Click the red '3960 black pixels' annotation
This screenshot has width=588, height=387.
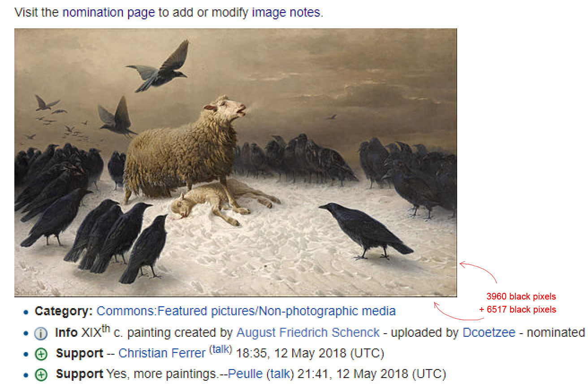[521, 296]
